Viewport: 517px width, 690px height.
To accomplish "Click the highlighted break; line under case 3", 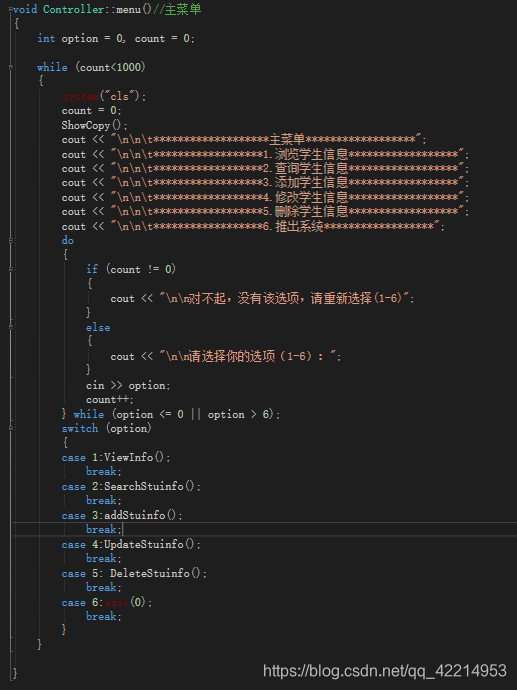I will point(104,529).
